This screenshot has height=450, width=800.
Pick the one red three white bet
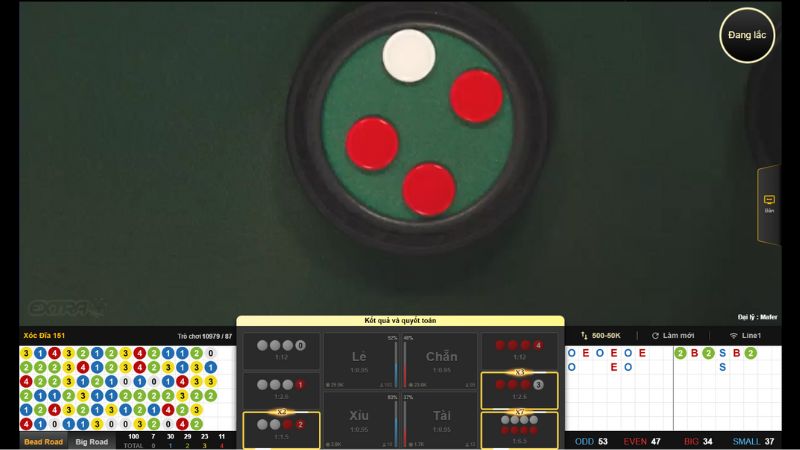pos(280,389)
